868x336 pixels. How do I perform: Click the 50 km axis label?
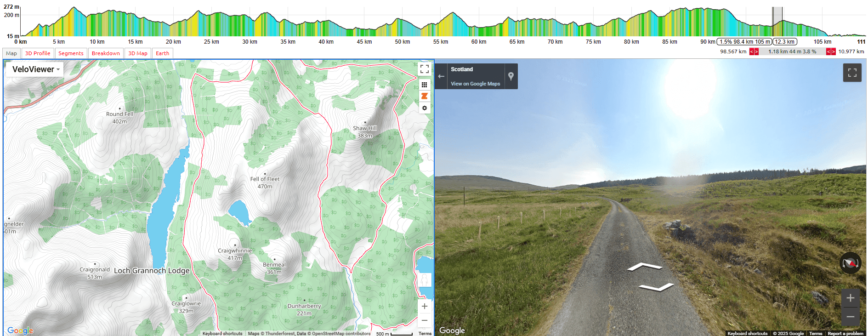click(402, 42)
